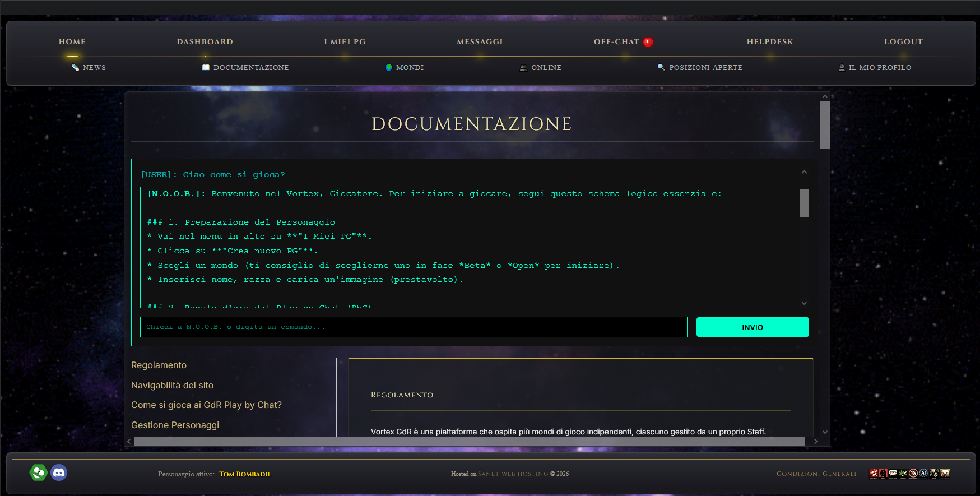Click '### 1. Preparazione del Personaggio' line
Screen dimensions: 980x496
pos(241,222)
